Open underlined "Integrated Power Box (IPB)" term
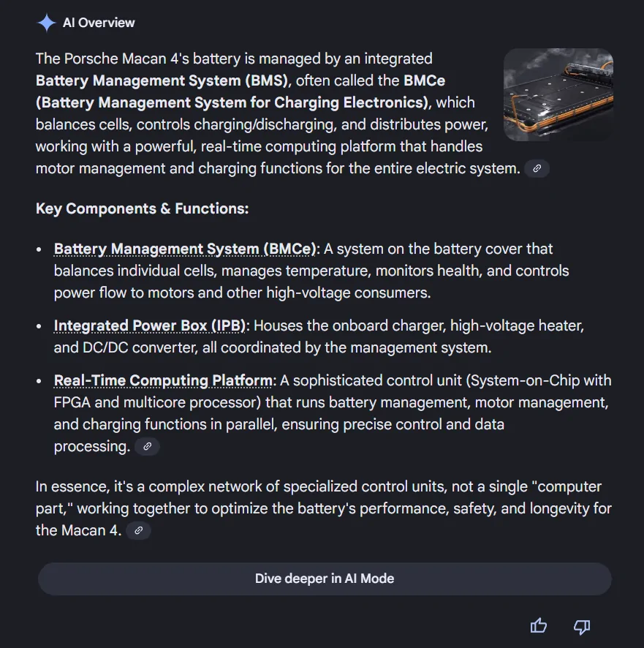Image resolution: width=644 pixels, height=648 pixels. click(151, 325)
